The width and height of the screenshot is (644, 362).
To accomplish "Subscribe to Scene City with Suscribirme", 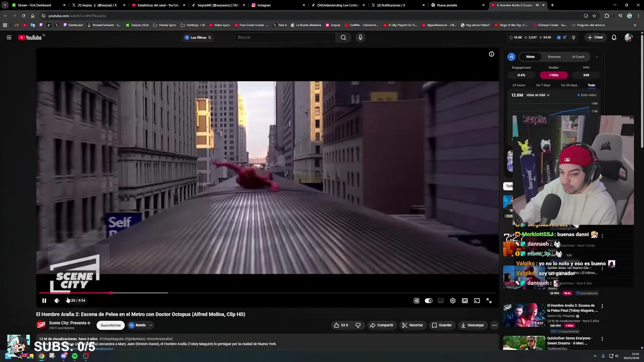I will 111,325.
